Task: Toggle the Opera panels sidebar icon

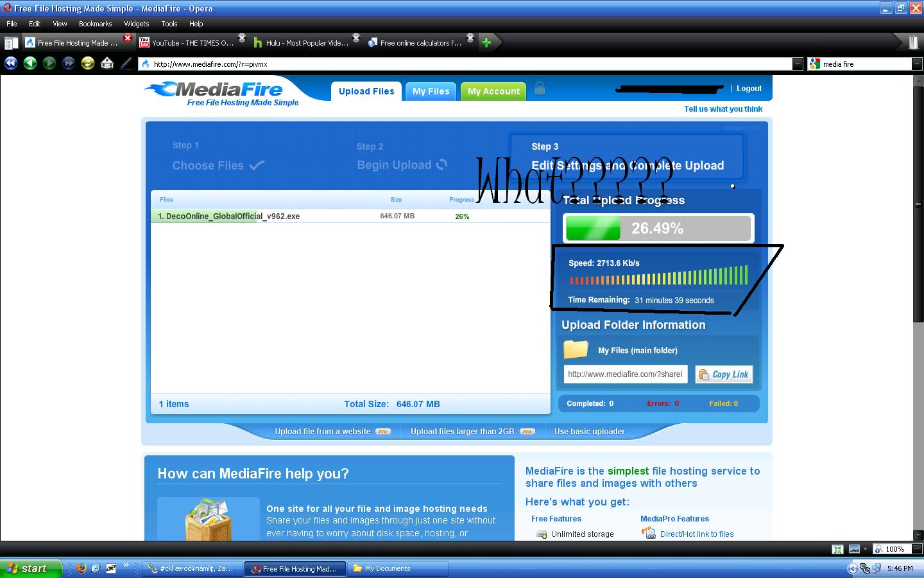Action: [11, 43]
